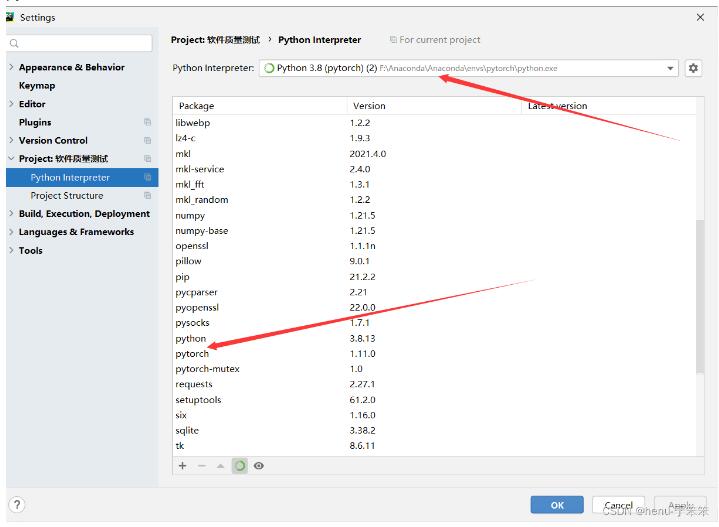719x527 pixels.
Task: Click the minus icon to uninstall package
Action: pos(202,466)
